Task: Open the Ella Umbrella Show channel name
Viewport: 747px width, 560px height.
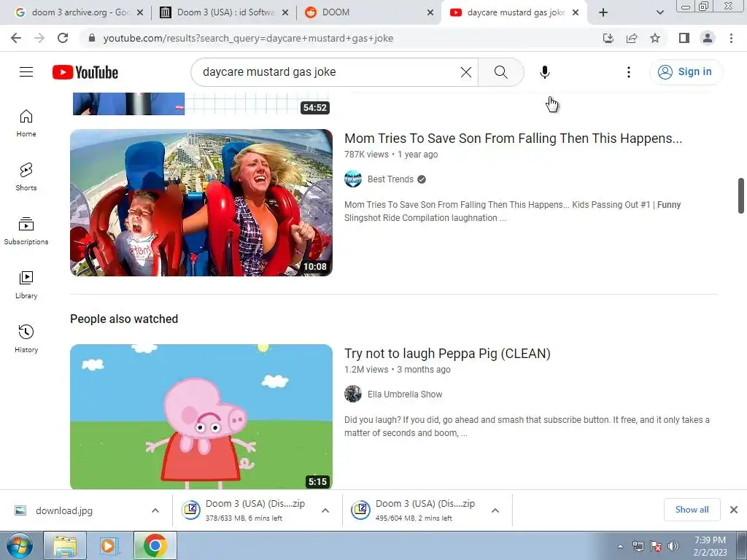Action: [404, 394]
